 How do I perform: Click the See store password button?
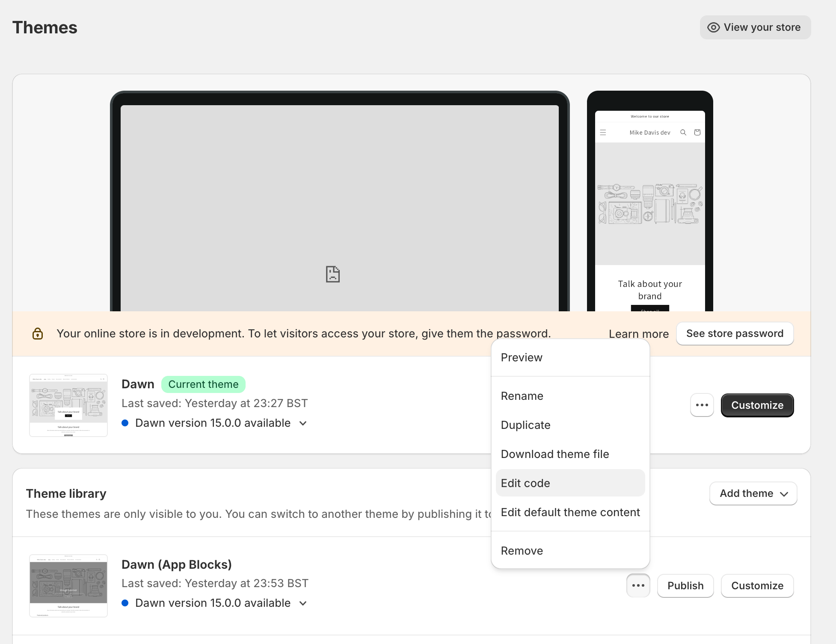pyautogui.click(x=735, y=334)
